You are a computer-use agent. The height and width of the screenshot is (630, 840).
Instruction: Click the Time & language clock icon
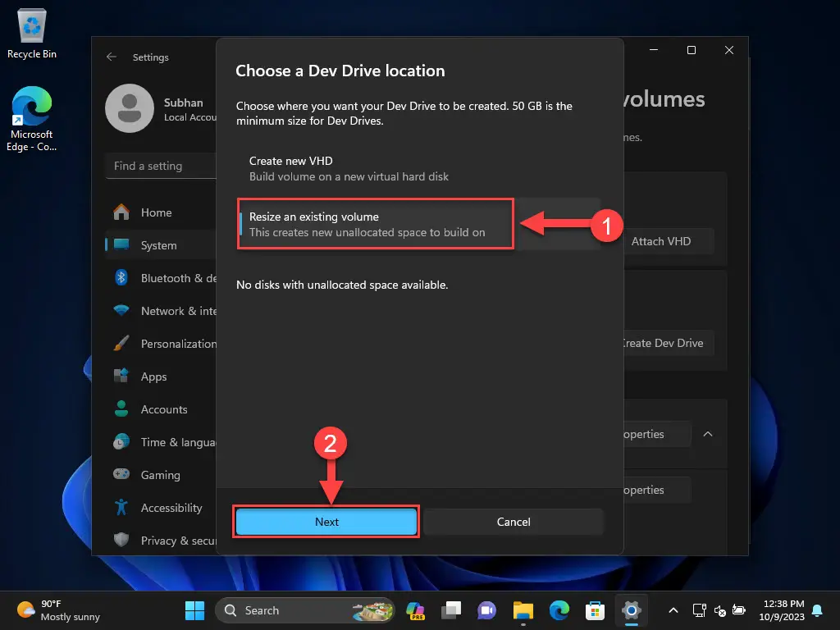[x=121, y=441]
